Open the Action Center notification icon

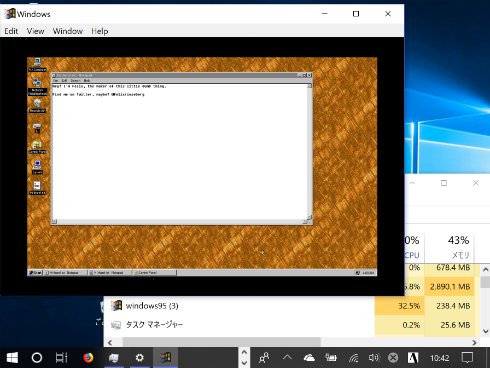pyautogui.click(x=467, y=358)
